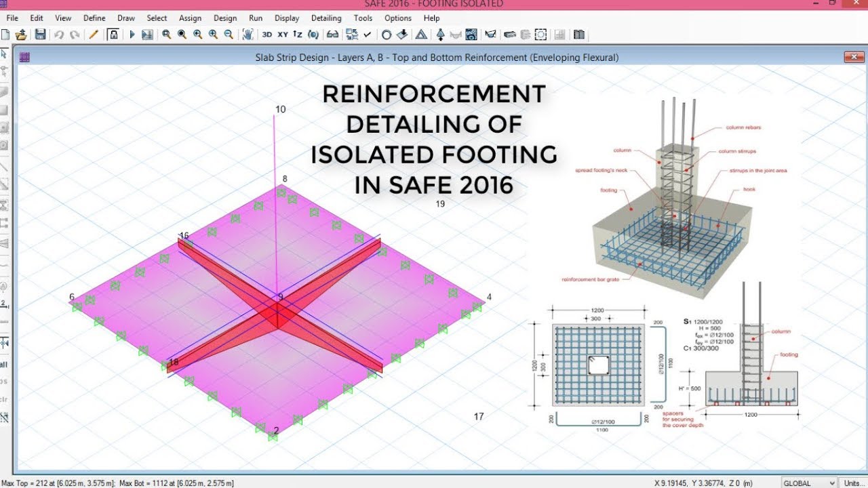Open the Edit menu
868x488 pixels.
[x=37, y=18]
